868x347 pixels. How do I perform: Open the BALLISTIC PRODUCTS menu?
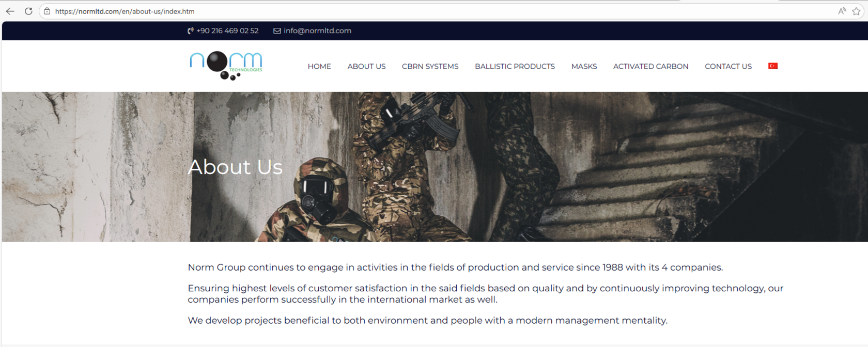[515, 67]
